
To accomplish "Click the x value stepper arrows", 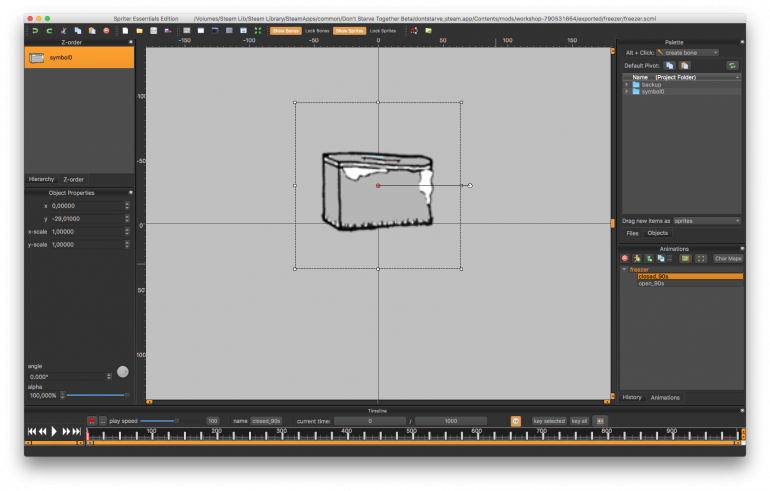I will (x=127, y=206).
